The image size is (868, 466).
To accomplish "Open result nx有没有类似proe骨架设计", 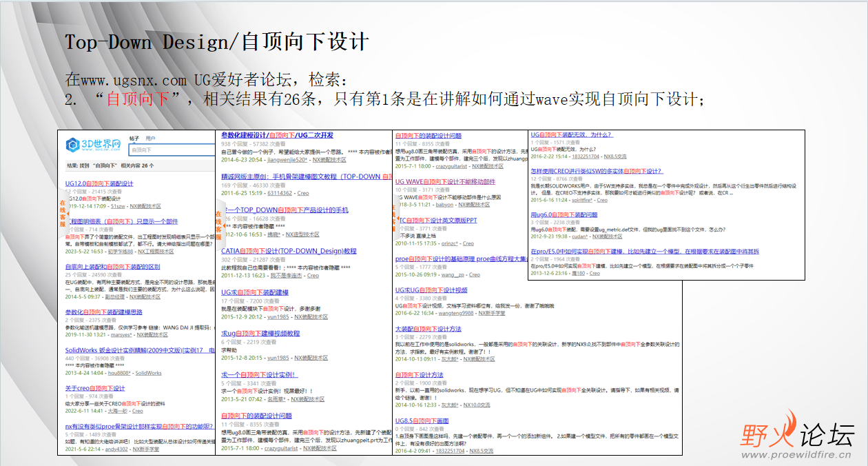I will [140, 426].
